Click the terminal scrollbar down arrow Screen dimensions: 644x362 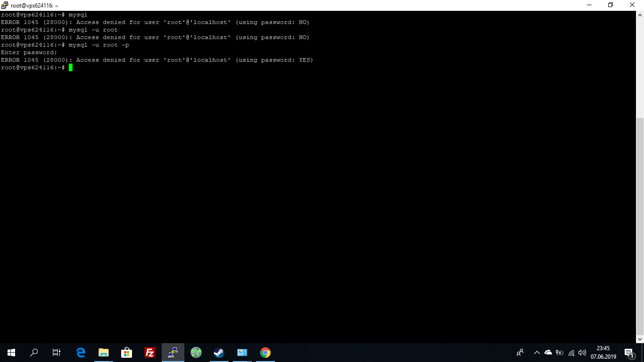click(x=640, y=338)
